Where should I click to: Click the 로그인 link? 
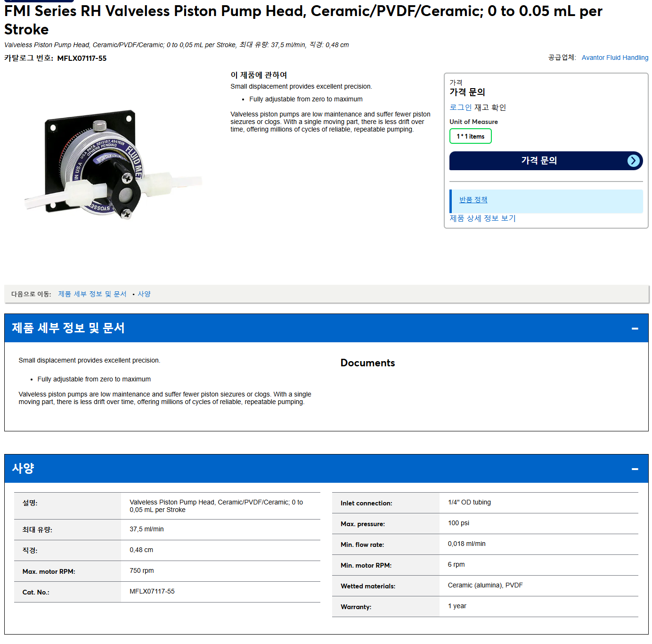point(460,107)
